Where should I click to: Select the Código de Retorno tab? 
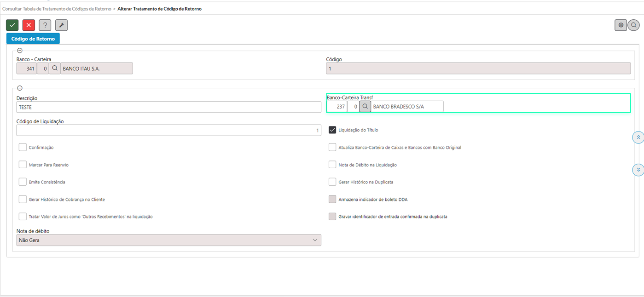(x=33, y=39)
